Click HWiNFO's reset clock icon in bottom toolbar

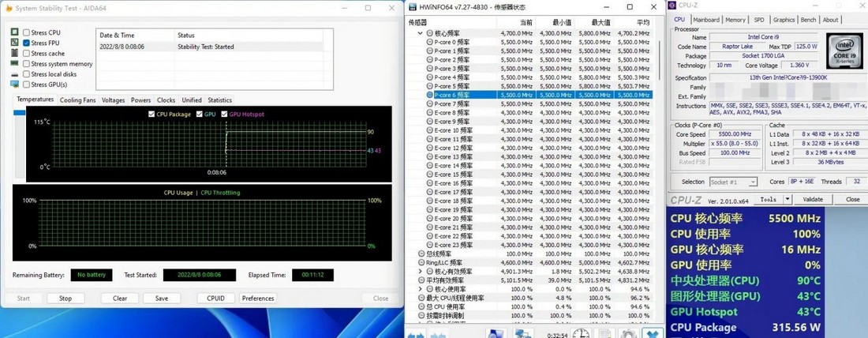click(580, 334)
